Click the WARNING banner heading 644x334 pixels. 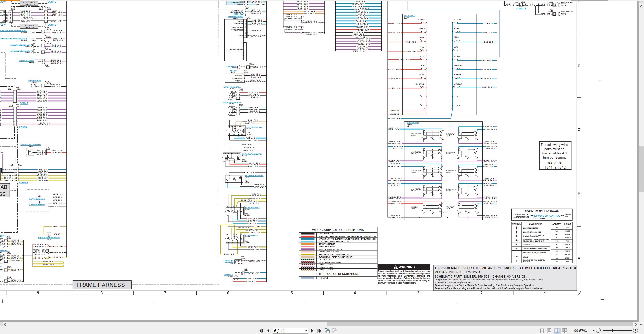(x=404, y=267)
